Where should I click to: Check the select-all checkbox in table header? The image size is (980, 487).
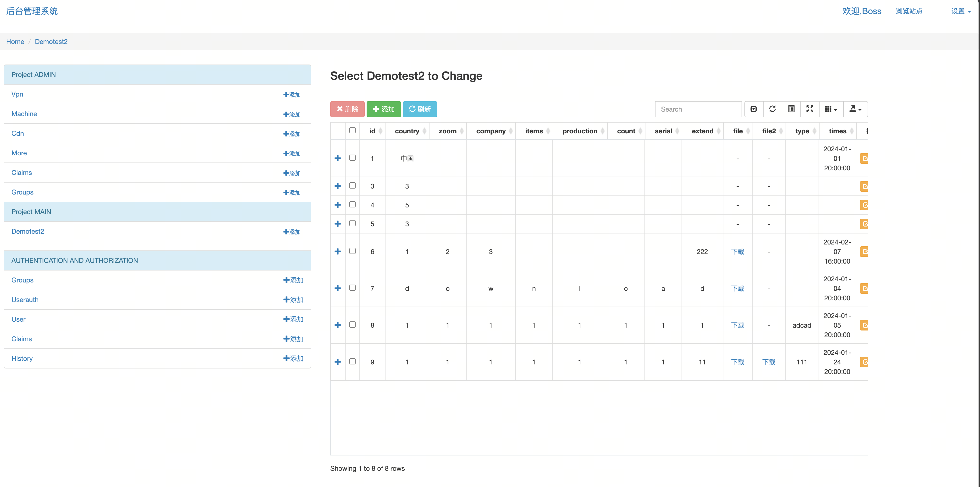352,130
